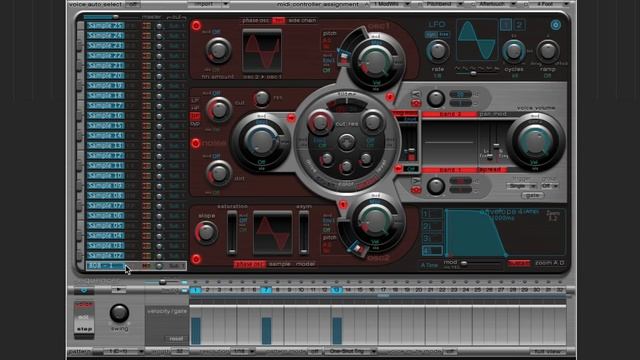Toggle voice auto select off button
This screenshot has width=640, height=360.
tap(133, 4)
